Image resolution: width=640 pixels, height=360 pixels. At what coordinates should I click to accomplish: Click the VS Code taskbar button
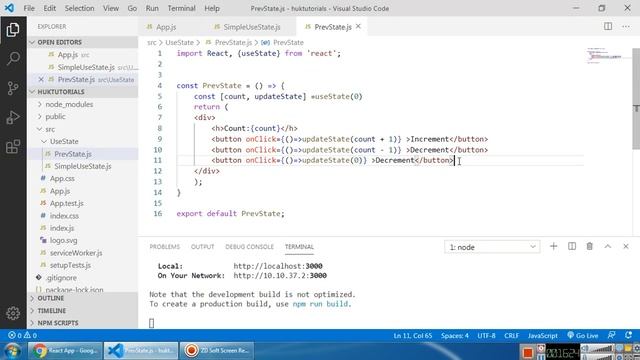click(x=141, y=351)
